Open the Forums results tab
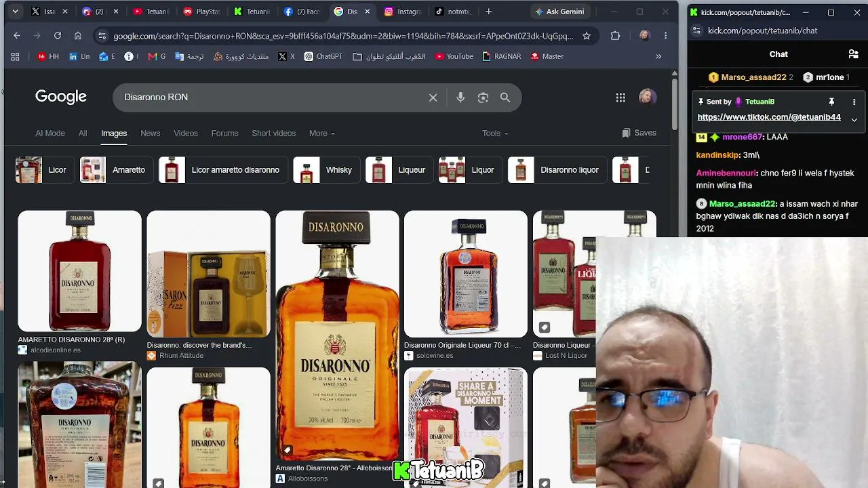Viewport: 868px width, 488px height. [x=224, y=134]
